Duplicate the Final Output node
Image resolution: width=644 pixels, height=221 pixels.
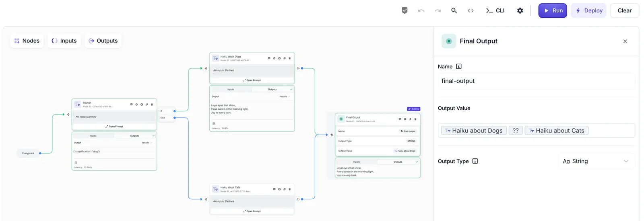pos(410,119)
